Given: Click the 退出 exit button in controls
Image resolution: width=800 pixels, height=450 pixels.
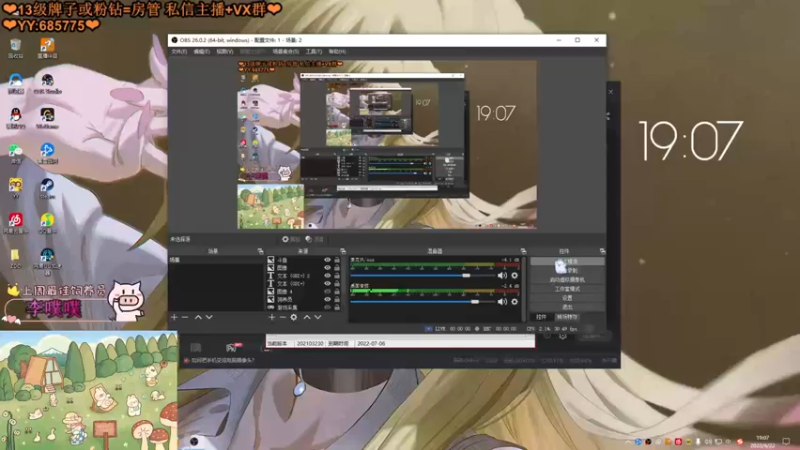Looking at the screenshot, I should 567,307.
